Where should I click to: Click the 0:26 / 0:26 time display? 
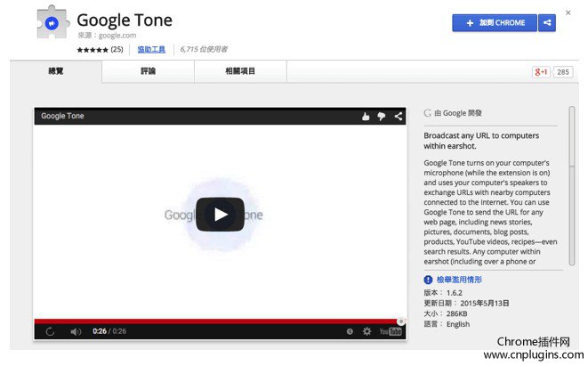click(109, 331)
